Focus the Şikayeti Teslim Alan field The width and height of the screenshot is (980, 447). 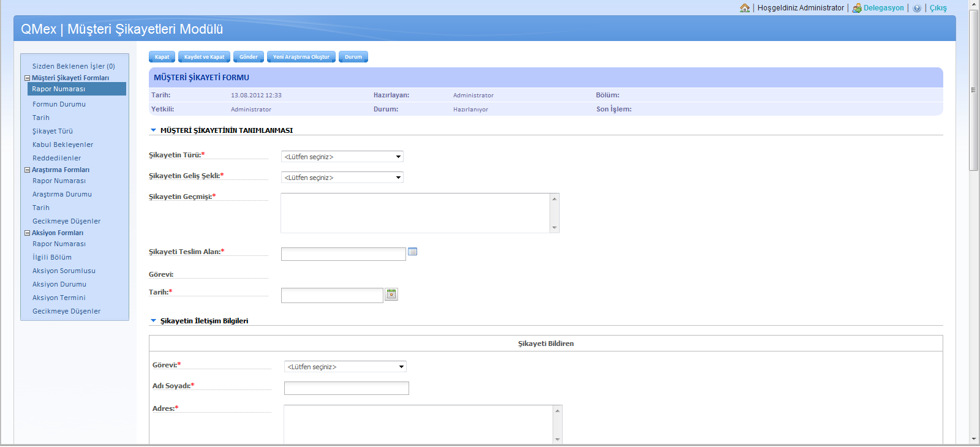344,254
